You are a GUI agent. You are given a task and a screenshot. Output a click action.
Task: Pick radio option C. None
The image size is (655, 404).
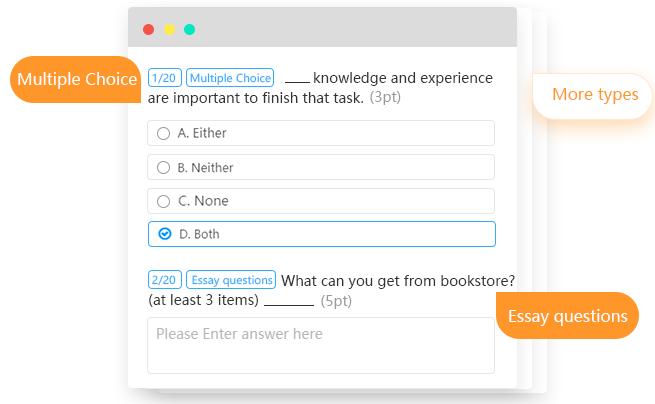click(164, 201)
